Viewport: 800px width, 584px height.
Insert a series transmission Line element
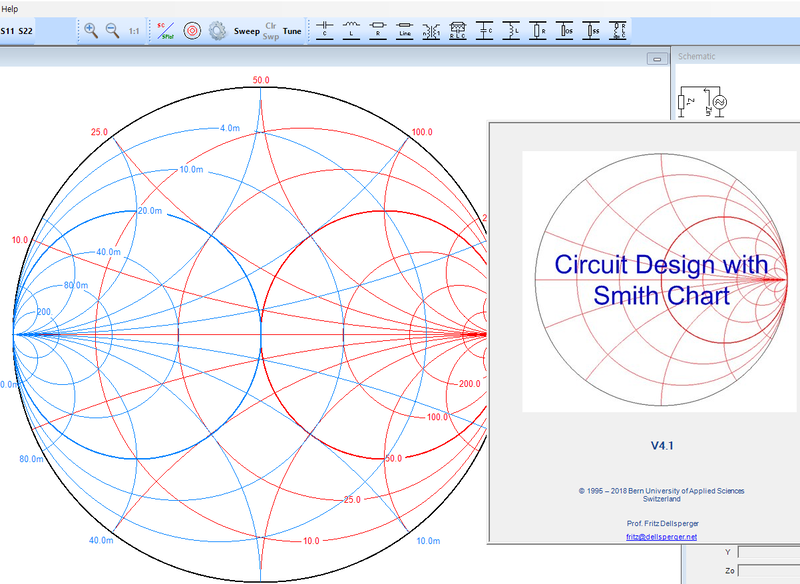pos(405,31)
